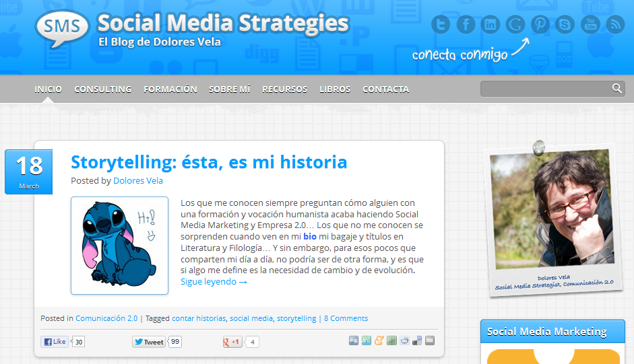
Task: Click Dolores Vela's polaroid photo in sidebar
Action: (552, 219)
